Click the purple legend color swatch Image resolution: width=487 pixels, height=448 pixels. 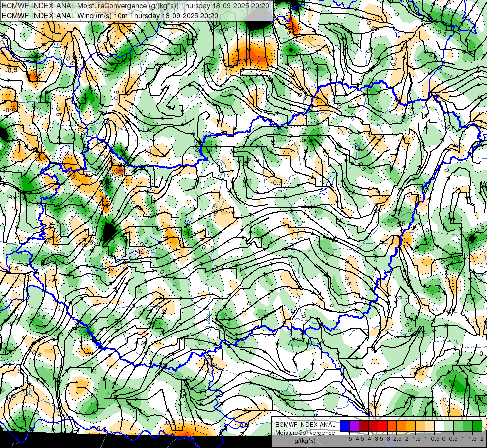354,426
